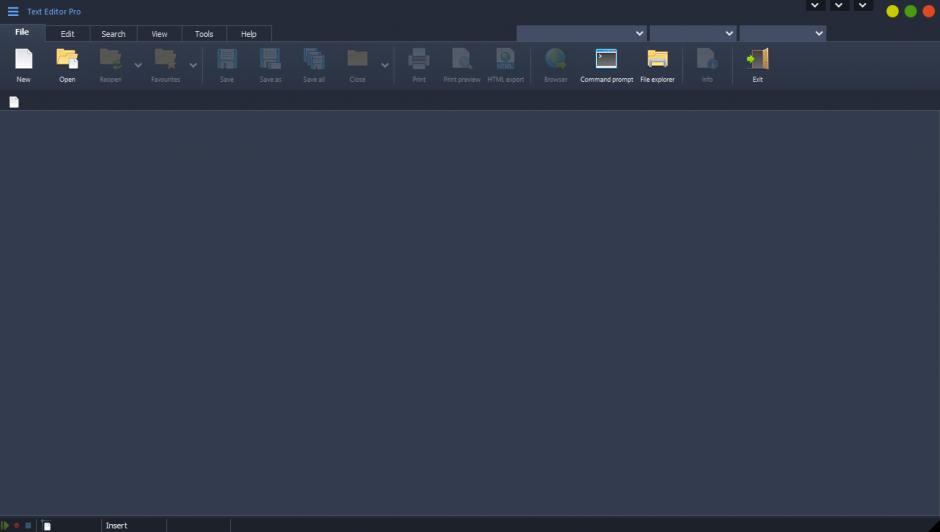Viewport: 940px width, 532px height.
Task: Click the Exit door icon
Action: pos(757,64)
